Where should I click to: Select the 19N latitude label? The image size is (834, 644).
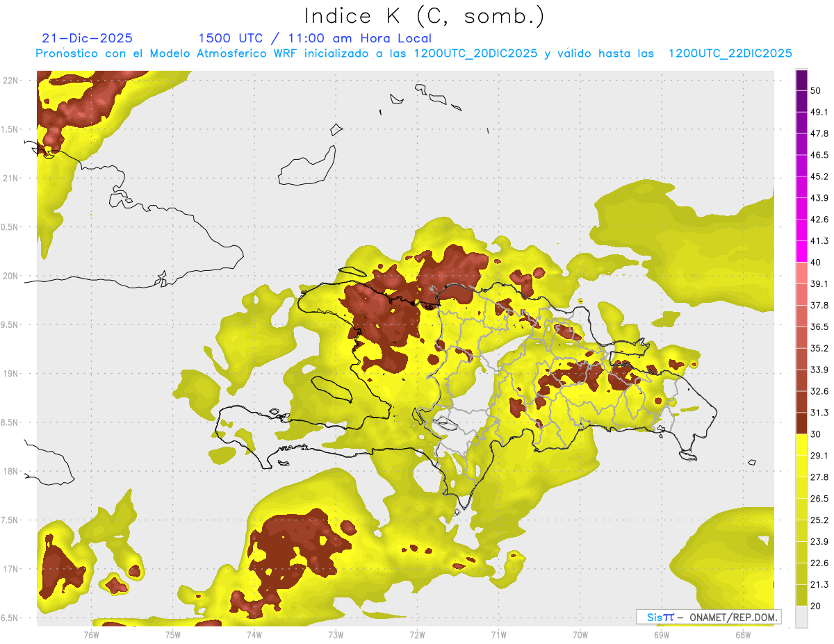(10, 373)
